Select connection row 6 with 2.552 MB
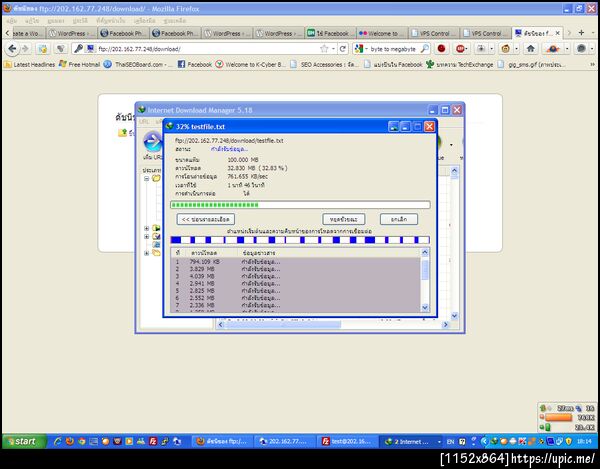Viewport: 600px width, 469px height. (295, 298)
